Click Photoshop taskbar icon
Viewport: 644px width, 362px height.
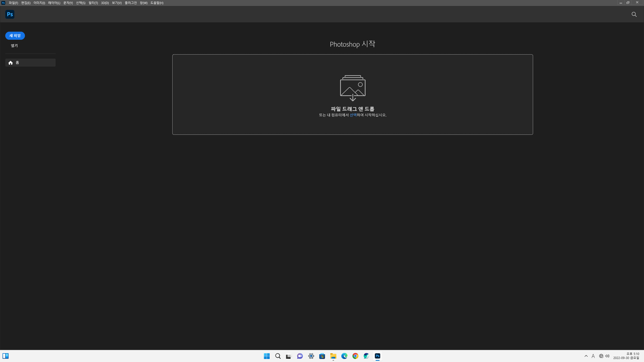[377, 356]
